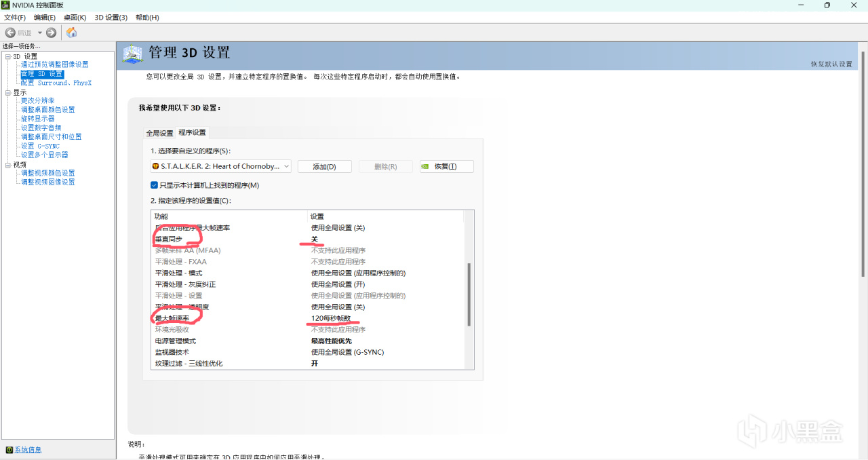The height and width of the screenshot is (460, 868).
Task: Select the 平滑处理 - 模式 row
Action: [x=308, y=273]
